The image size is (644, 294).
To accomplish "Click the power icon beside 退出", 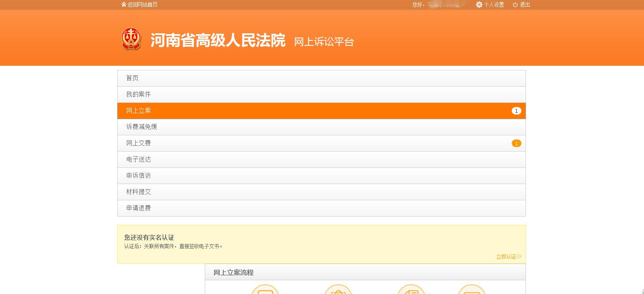I will [x=515, y=5].
